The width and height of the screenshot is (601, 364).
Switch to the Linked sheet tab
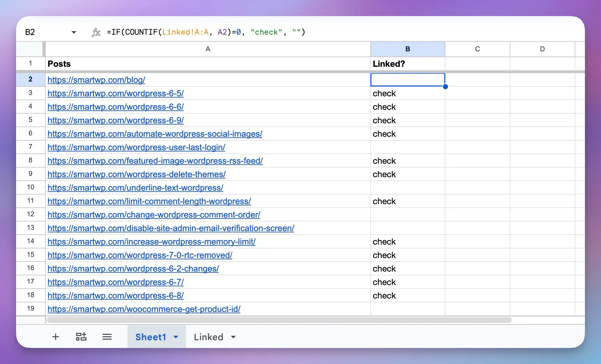[x=209, y=337]
